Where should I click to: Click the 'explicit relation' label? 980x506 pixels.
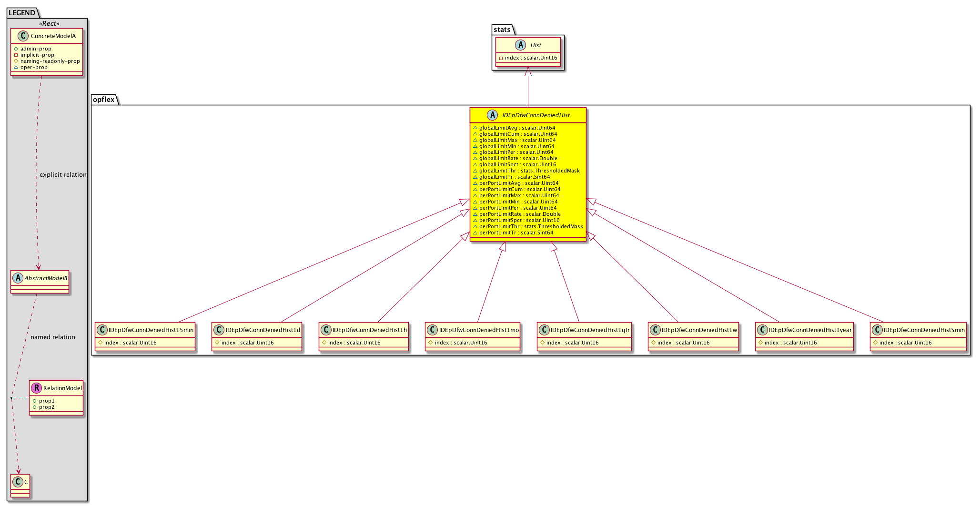click(x=63, y=175)
